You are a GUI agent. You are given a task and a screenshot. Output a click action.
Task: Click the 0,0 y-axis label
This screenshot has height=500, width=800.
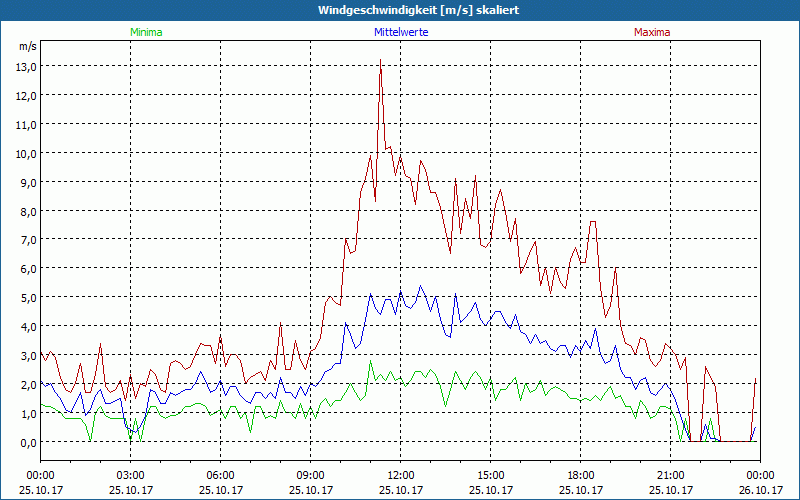pyautogui.click(x=30, y=442)
